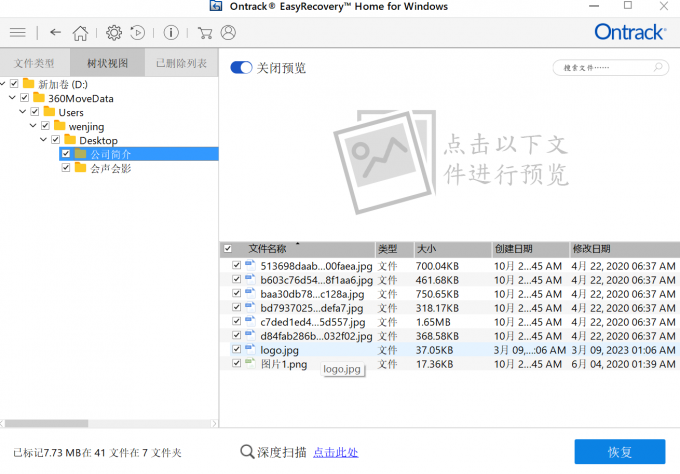Click file icon of 图片1.png
The image size is (680, 474).
tap(250, 363)
